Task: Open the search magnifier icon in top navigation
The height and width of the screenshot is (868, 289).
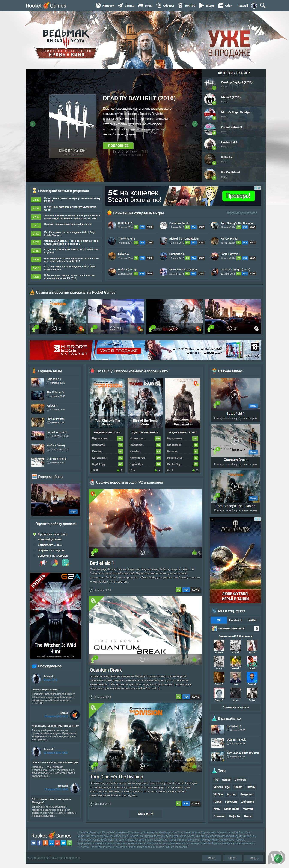Action: click(263, 5)
